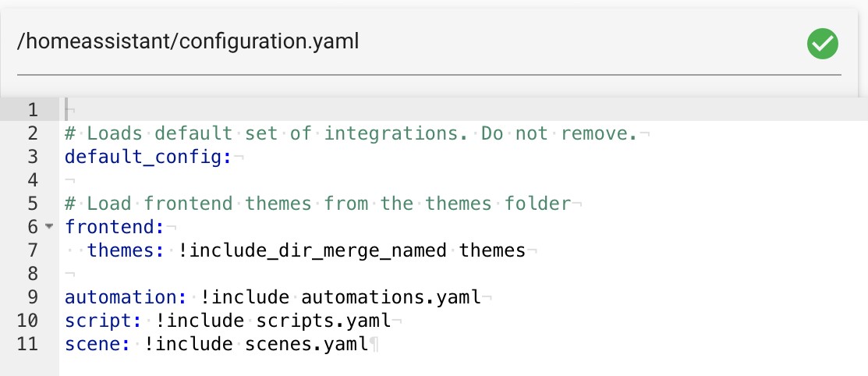Image resolution: width=868 pixels, height=376 pixels.
Task: Place cursor on the default_config: key
Action: [148, 157]
